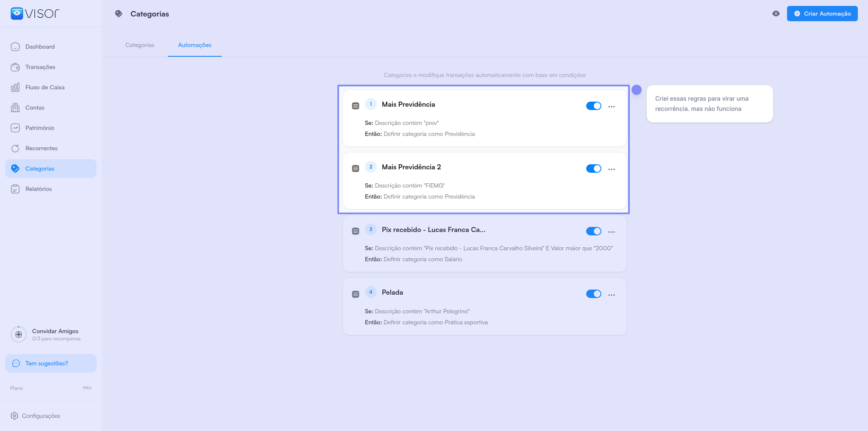868x431 pixels.
Task: Switch to the Categorias tab
Action: tap(140, 45)
